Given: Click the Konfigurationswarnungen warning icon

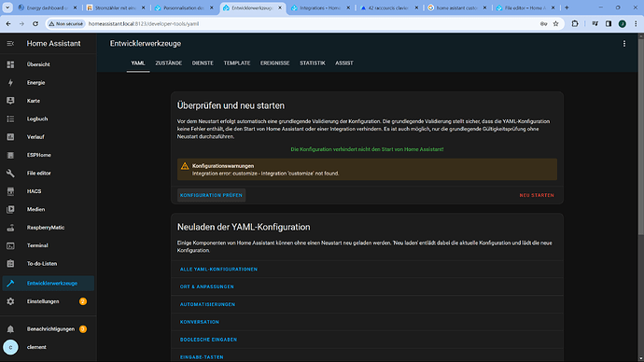Looking at the screenshot, I should click(x=185, y=166).
